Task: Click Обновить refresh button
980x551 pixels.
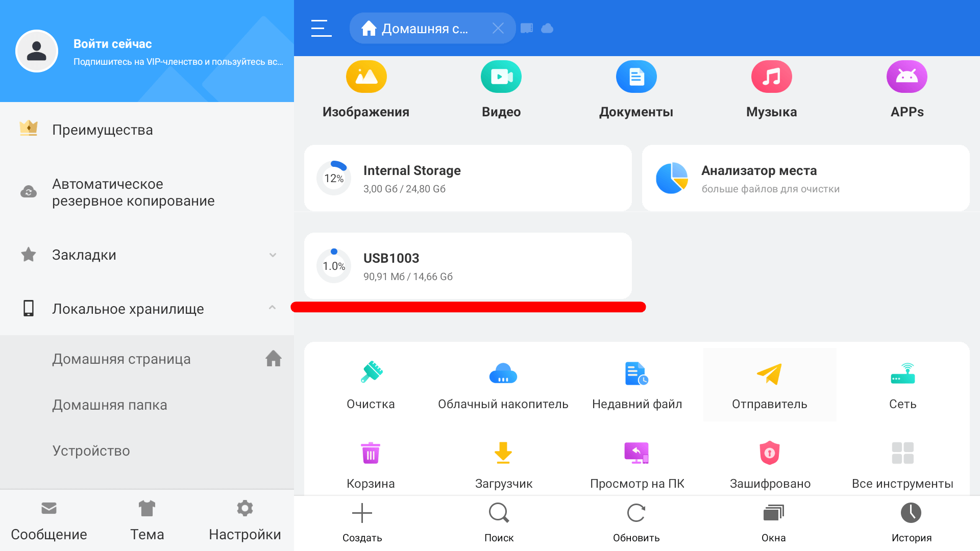Action: tap(636, 523)
